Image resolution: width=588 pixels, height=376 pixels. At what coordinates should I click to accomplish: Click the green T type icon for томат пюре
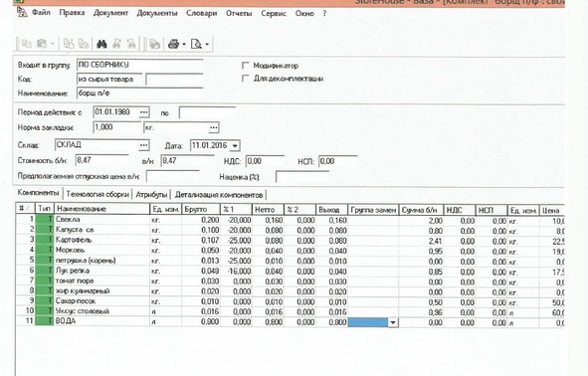click(45, 281)
